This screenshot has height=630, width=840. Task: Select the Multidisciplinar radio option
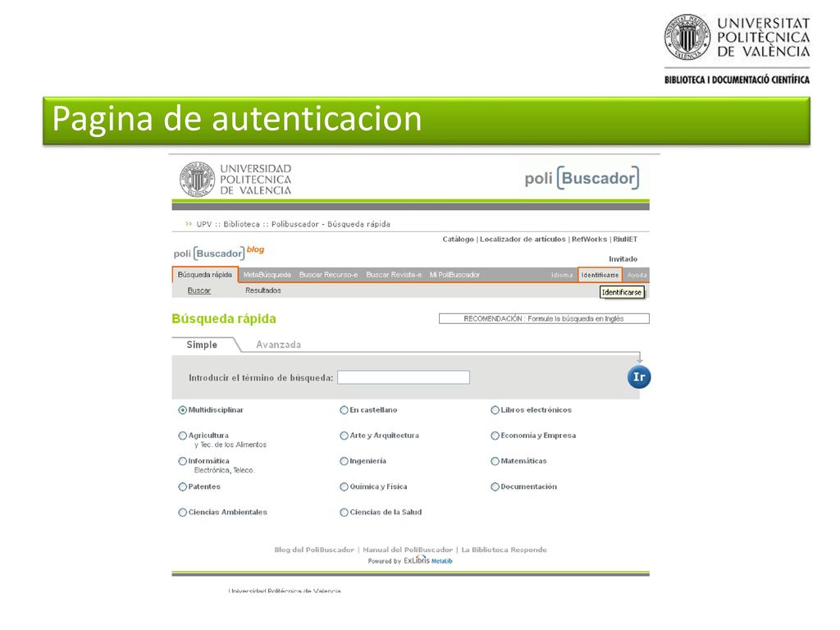[x=183, y=410]
